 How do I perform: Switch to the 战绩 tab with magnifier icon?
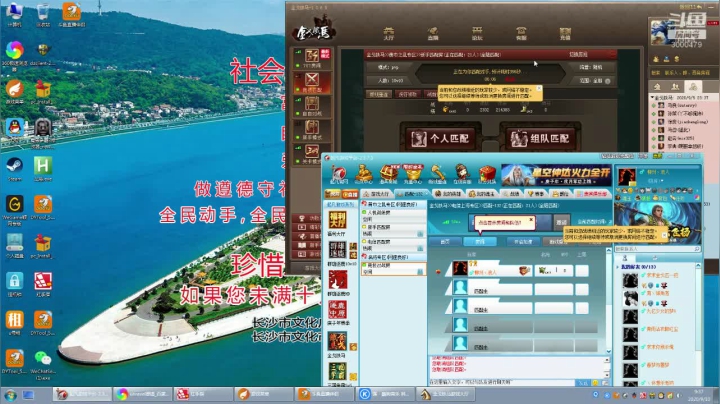click(511, 194)
